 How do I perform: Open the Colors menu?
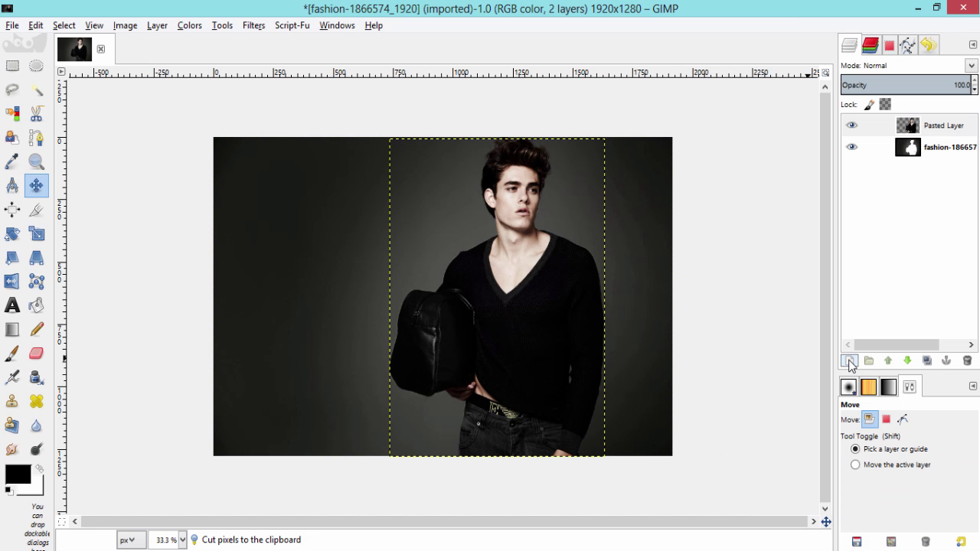(190, 25)
